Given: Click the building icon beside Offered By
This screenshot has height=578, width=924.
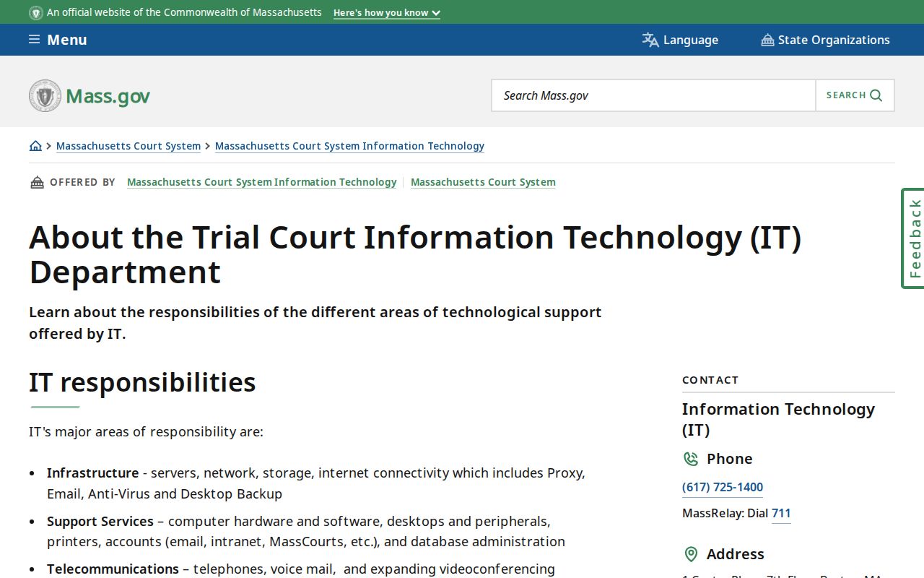Looking at the screenshot, I should (x=37, y=182).
